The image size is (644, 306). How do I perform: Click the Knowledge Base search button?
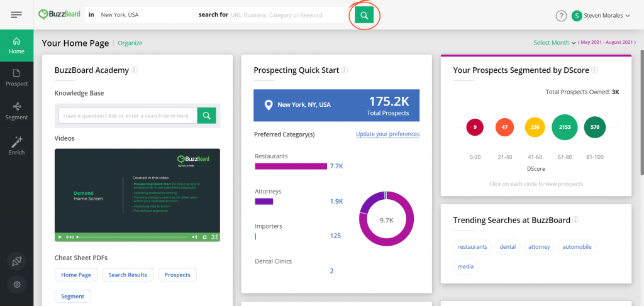(206, 116)
